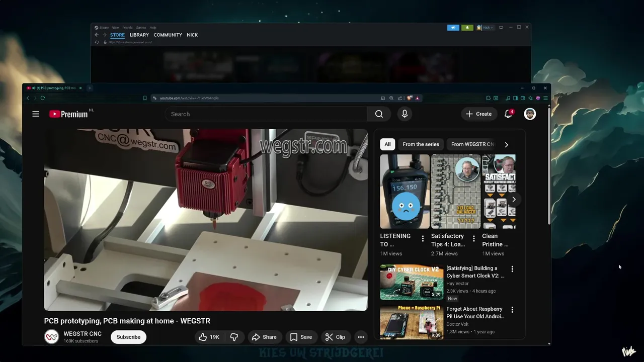Open browser music note toolbar icon

(x=508, y=98)
